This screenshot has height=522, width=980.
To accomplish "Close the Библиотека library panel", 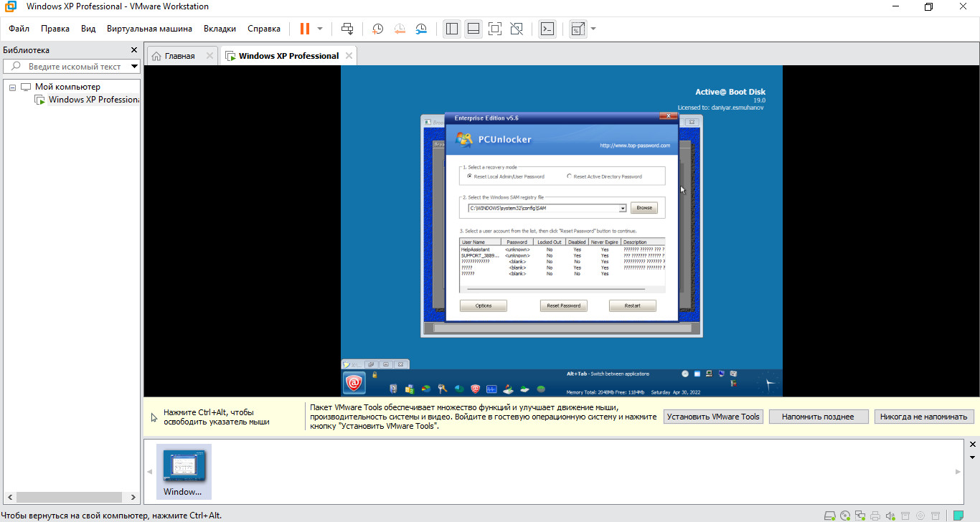I will click(x=133, y=50).
